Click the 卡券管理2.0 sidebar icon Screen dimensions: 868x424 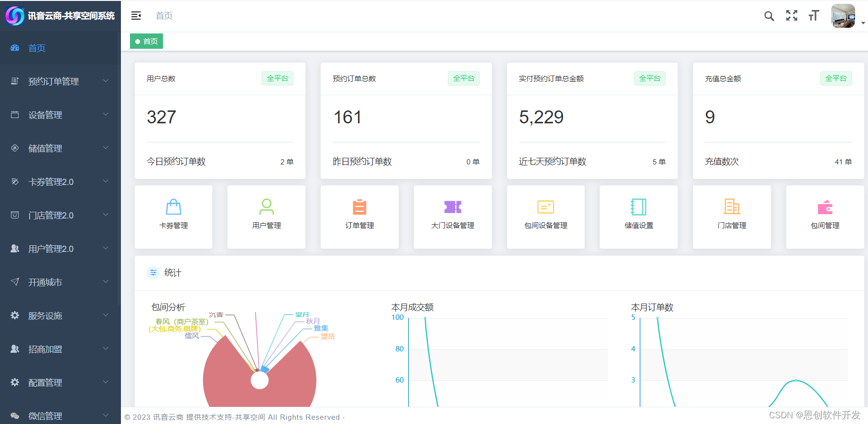coord(15,182)
